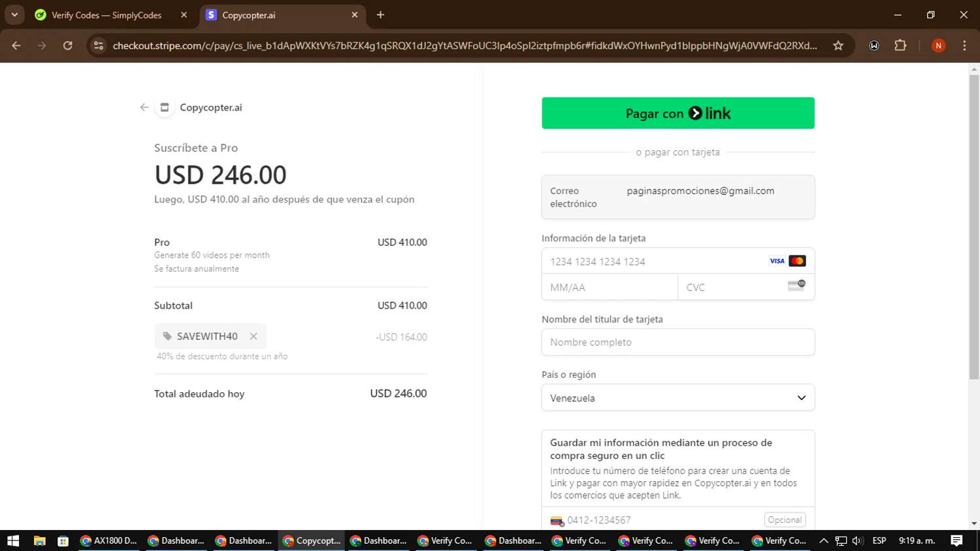980x551 pixels.
Task: Click the SAVEWITH40 tag icon
Action: click(167, 336)
